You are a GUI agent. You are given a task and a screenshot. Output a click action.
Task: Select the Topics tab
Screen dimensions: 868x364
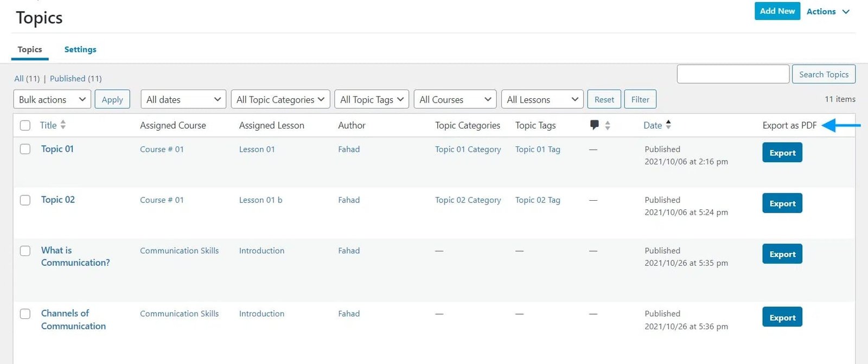point(30,49)
